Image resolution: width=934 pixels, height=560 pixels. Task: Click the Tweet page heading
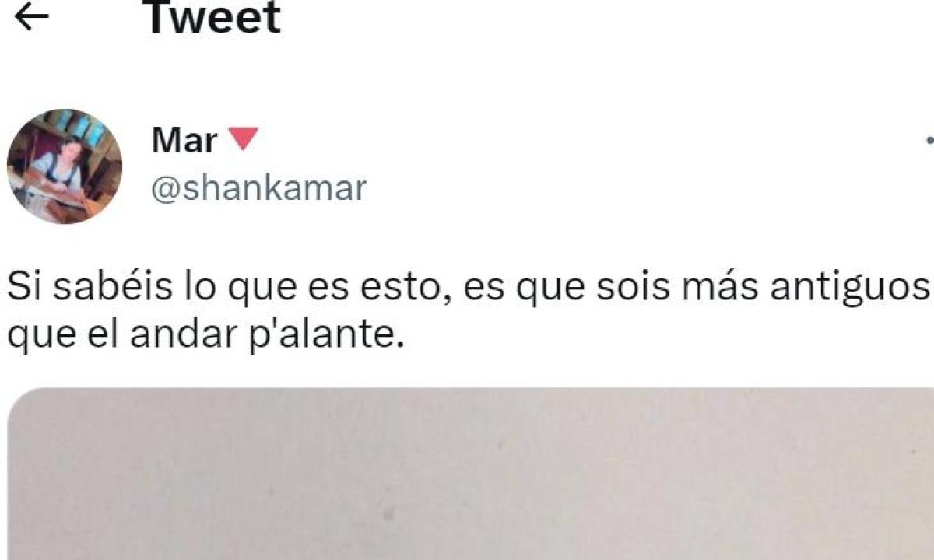(x=214, y=17)
